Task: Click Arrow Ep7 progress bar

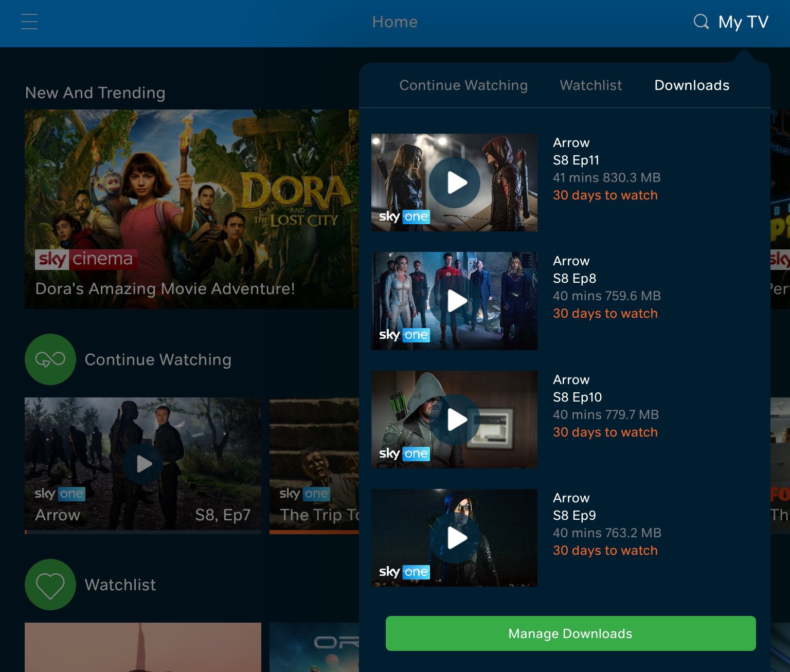Action: pyautogui.click(x=143, y=532)
